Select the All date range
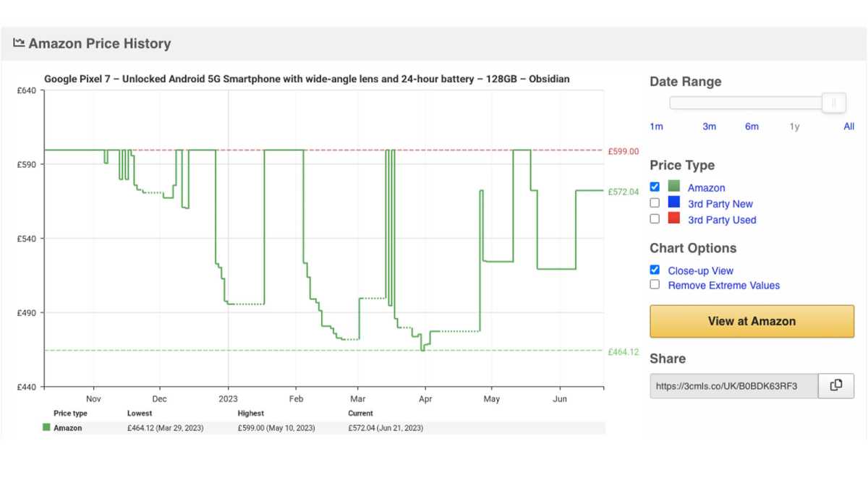This screenshot has width=868, height=488. pyautogui.click(x=849, y=127)
